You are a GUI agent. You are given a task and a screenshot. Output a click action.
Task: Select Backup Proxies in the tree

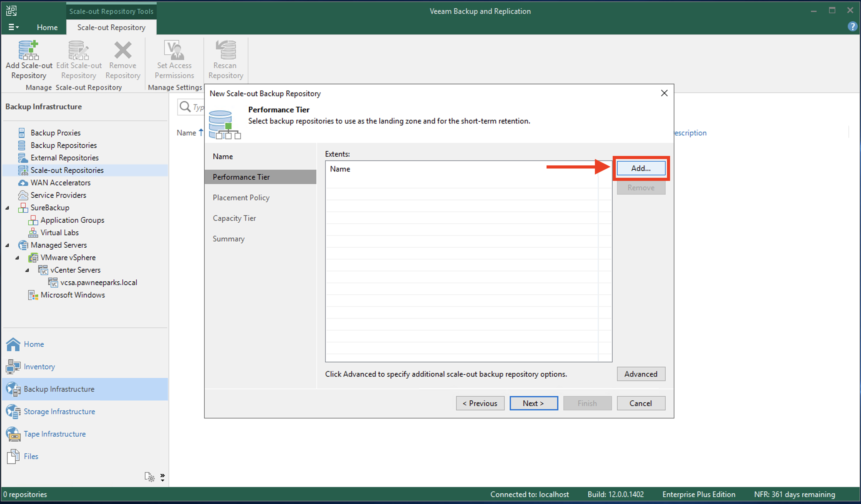[55, 133]
